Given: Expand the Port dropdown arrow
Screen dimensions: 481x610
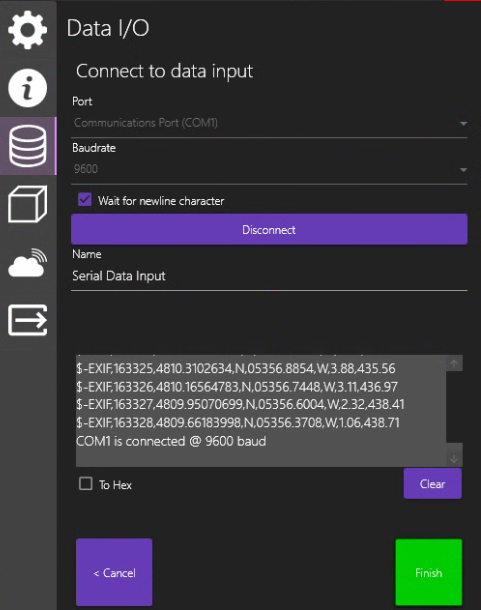Looking at the screenshot, I should click(x=463, y=124).
